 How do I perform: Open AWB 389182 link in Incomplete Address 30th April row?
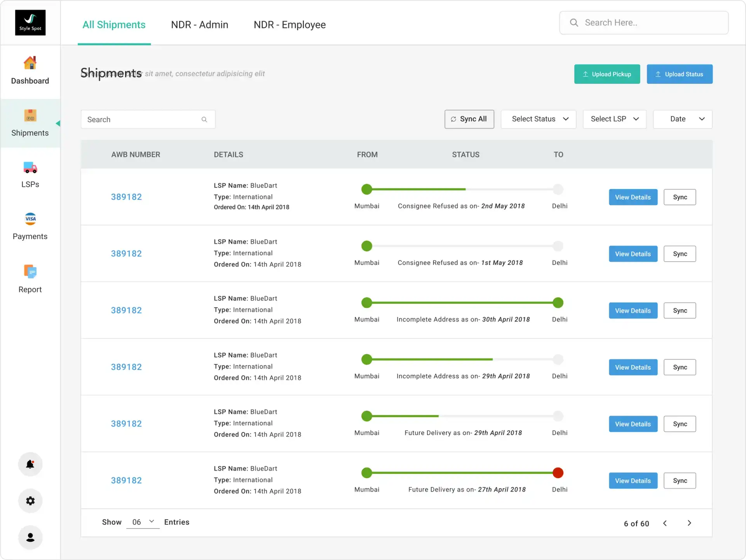pos(126,310)
